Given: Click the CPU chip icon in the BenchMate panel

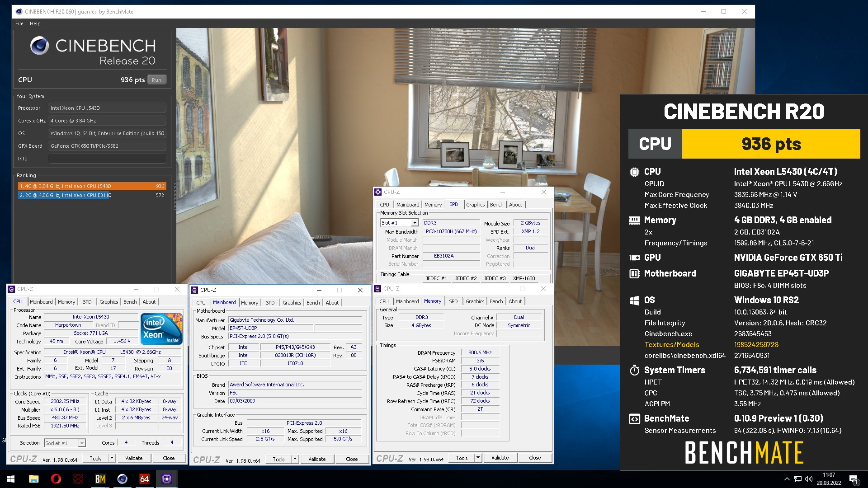Looking at the screenshot, I should 634,172.
